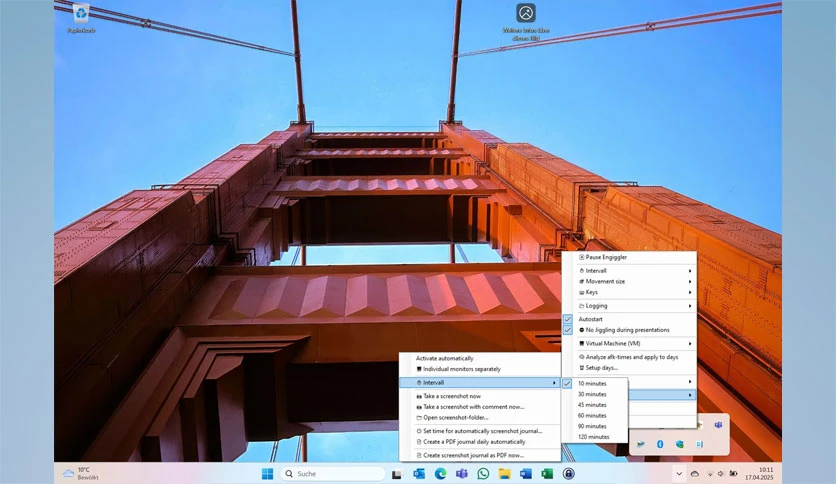This screenshot has width=836, height=484.
Task: Click the folder icon next to Logging
Action: (x=582, y=306)
